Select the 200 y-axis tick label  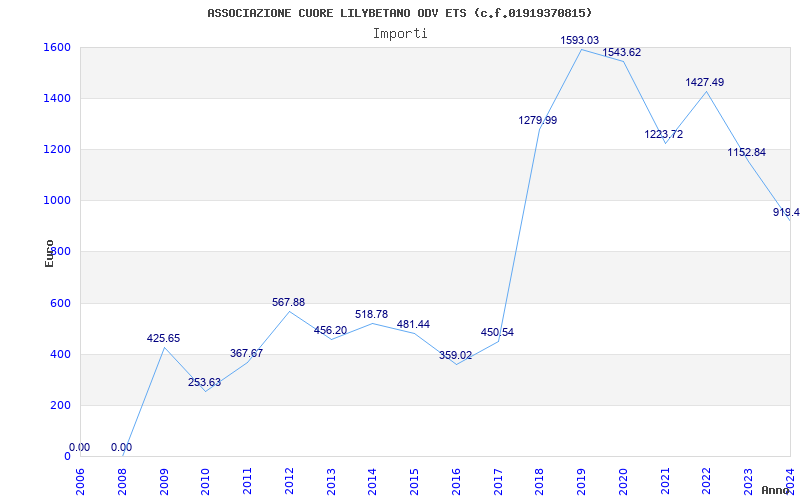tap(60, 405)
